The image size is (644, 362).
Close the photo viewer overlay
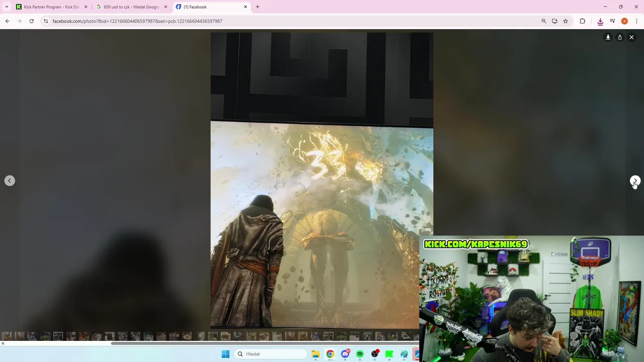631,37
